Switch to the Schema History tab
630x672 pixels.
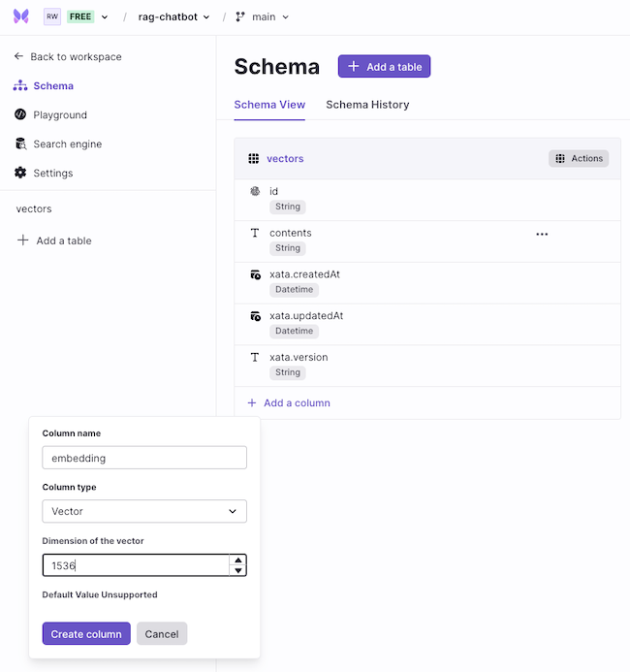point(367,105)
